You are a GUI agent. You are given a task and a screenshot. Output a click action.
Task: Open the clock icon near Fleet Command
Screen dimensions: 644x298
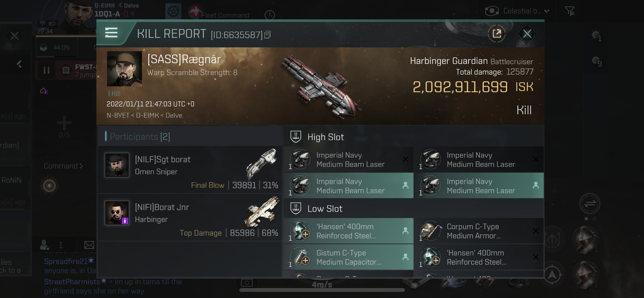point(269,15)
